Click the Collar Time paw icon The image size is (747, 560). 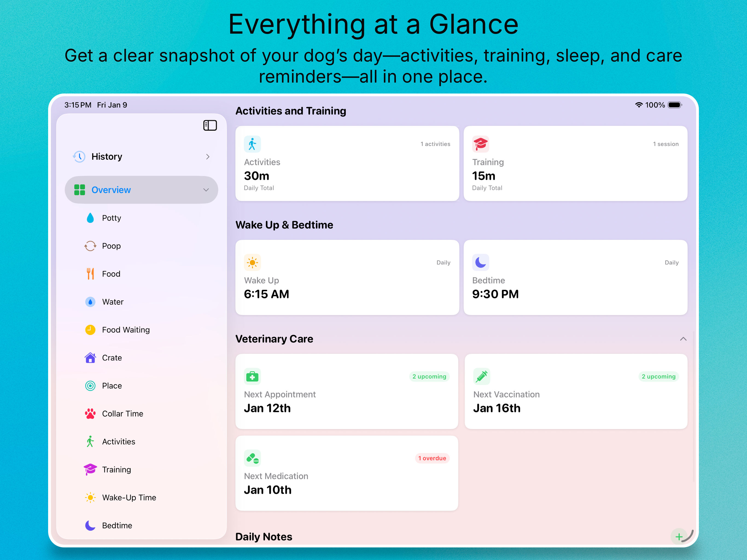(90, 413)
